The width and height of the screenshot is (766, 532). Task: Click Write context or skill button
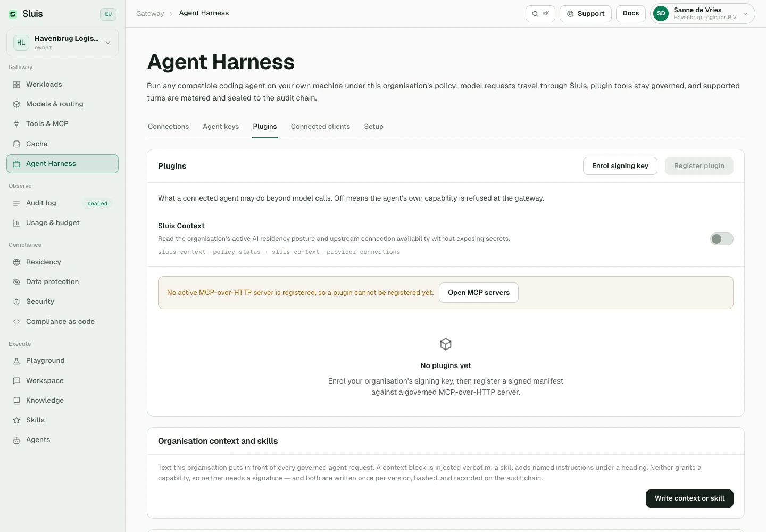point(689,498)
